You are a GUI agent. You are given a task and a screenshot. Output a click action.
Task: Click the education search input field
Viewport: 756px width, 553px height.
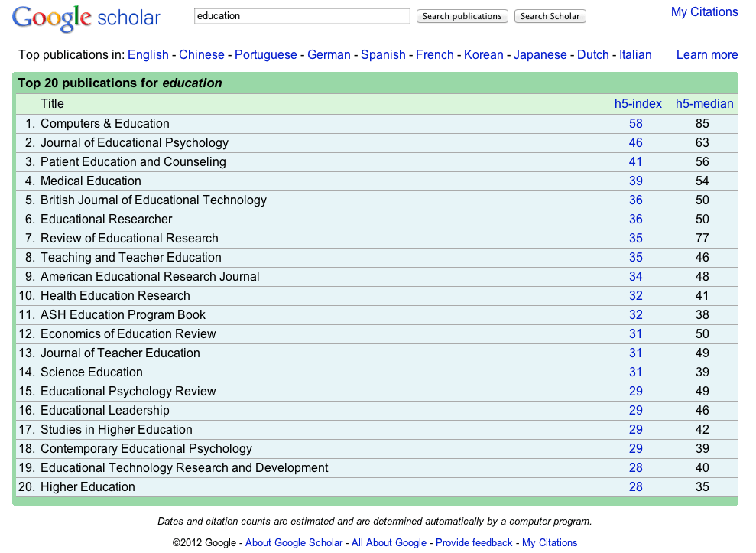click(301, 15)
